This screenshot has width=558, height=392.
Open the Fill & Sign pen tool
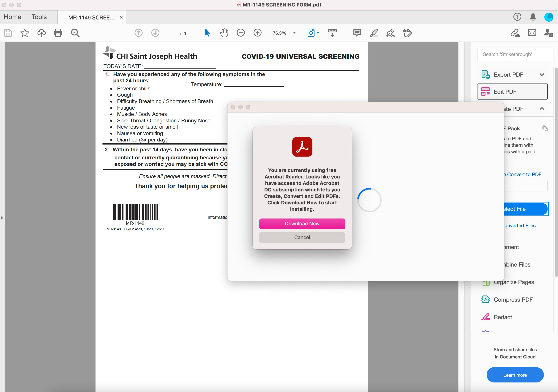coord(391,33)
